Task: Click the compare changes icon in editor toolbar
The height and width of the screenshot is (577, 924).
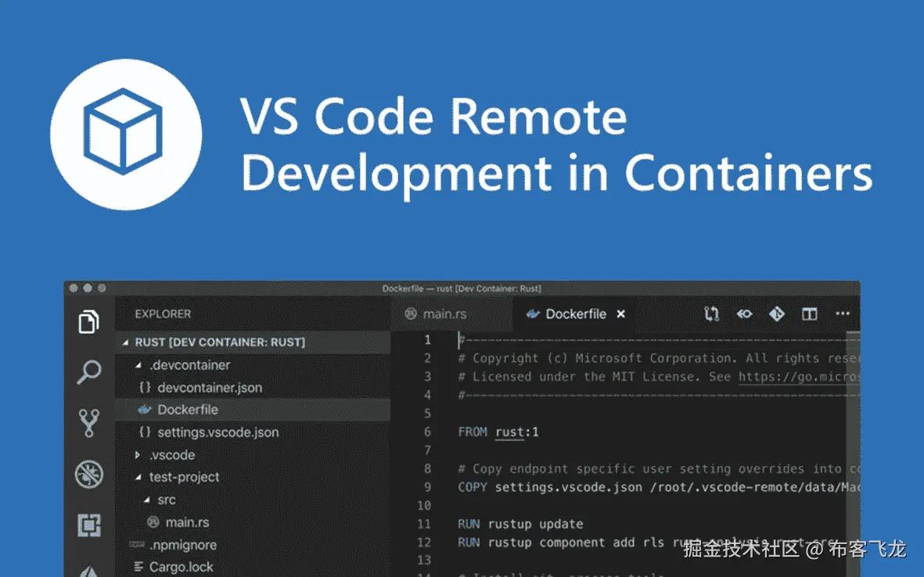Action: coord(711,314)
